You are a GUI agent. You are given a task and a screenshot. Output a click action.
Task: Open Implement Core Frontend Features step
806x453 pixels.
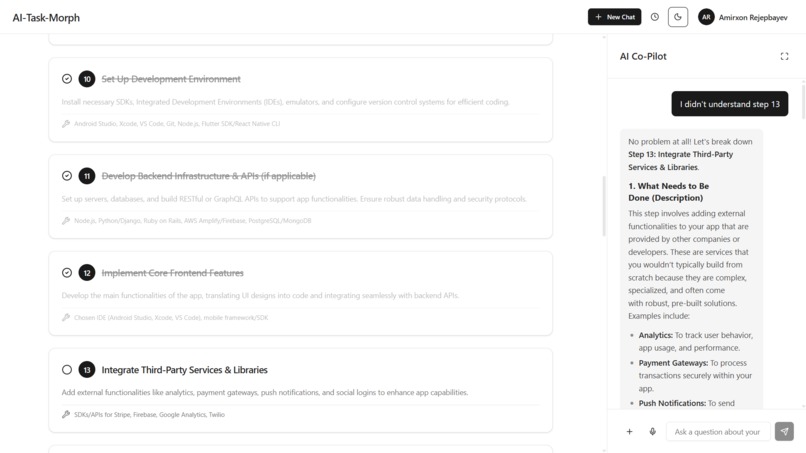click(172, 273)
